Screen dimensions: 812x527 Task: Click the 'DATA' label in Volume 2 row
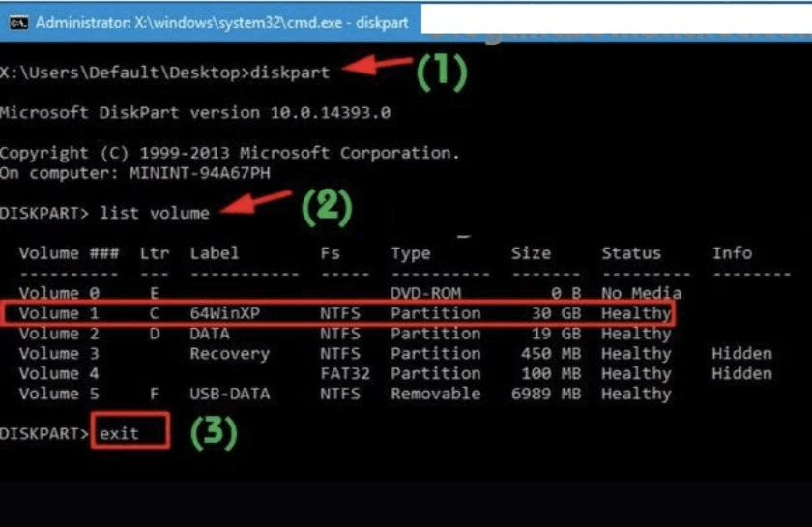point(210,334)
